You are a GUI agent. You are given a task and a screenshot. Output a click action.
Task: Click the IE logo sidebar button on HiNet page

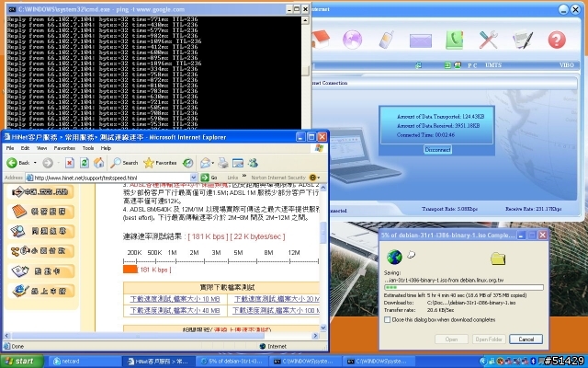40,291
